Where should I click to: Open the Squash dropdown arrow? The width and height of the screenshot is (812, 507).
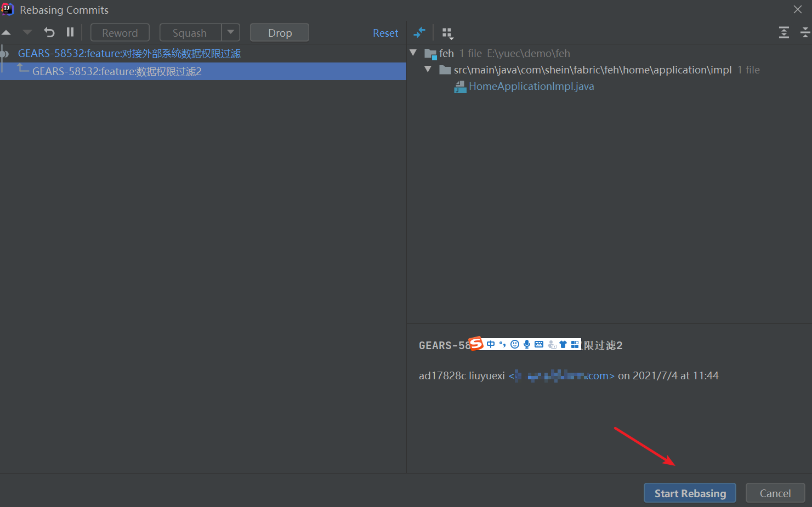coord(231,32)
